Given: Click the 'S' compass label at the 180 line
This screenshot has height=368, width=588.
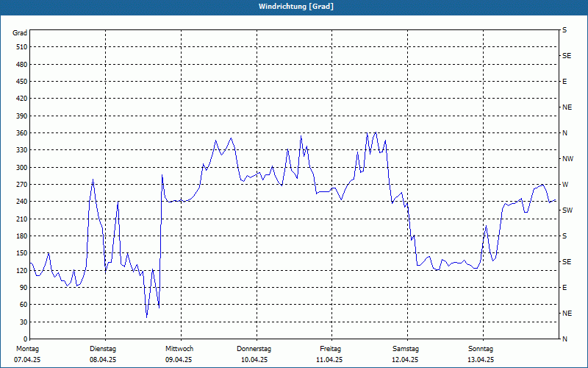Looking at the screenshot, I should 564,236.
